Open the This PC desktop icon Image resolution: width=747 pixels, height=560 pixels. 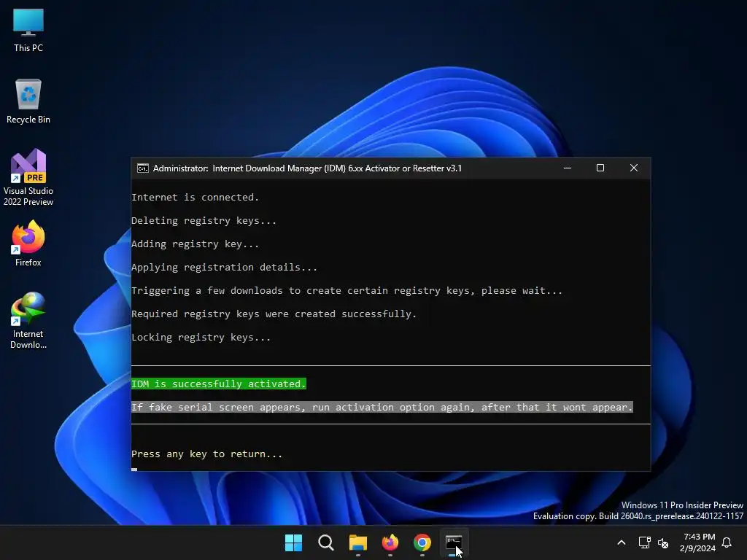tap(28, 29)
